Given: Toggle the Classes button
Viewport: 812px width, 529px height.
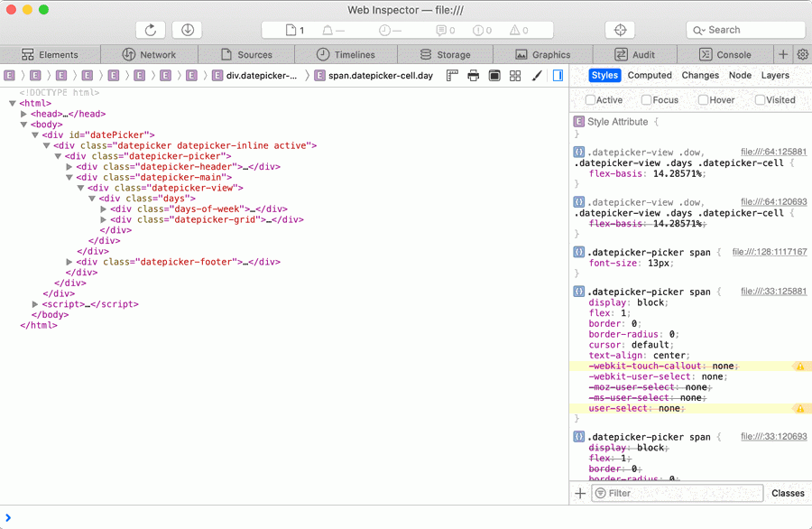Looking at the screenshot, I should (788, 493).
